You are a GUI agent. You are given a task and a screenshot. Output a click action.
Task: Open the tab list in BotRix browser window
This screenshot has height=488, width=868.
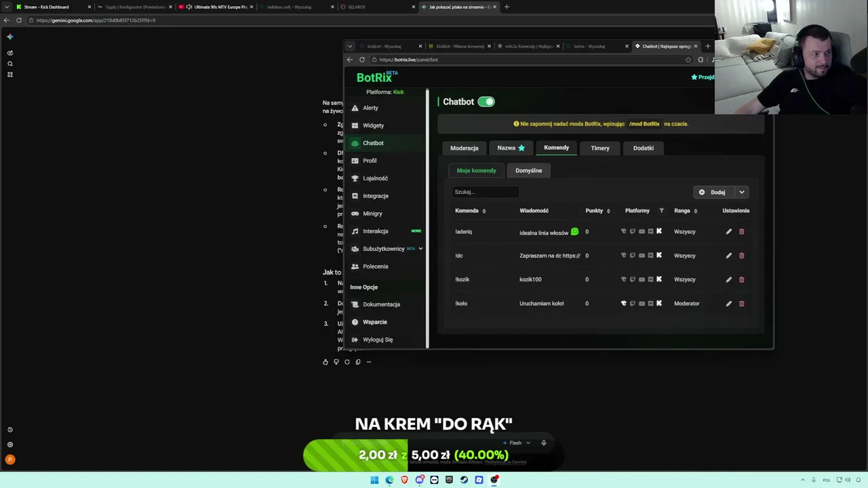point(350,46)
